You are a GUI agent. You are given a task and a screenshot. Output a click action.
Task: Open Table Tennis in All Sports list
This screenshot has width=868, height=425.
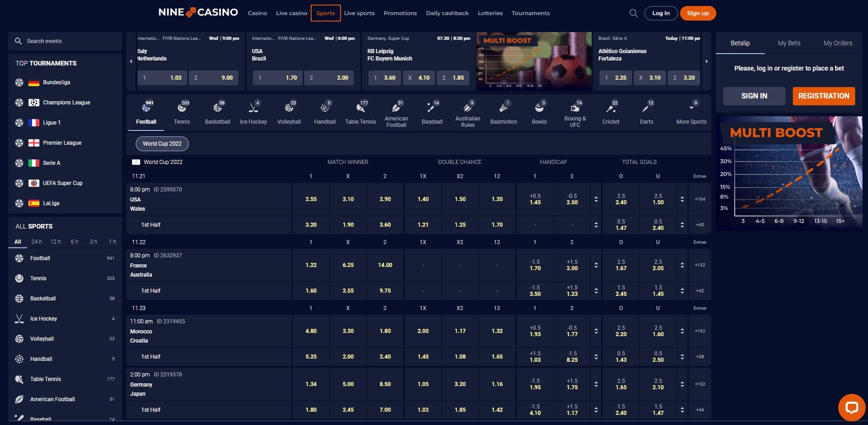point(65,379)
